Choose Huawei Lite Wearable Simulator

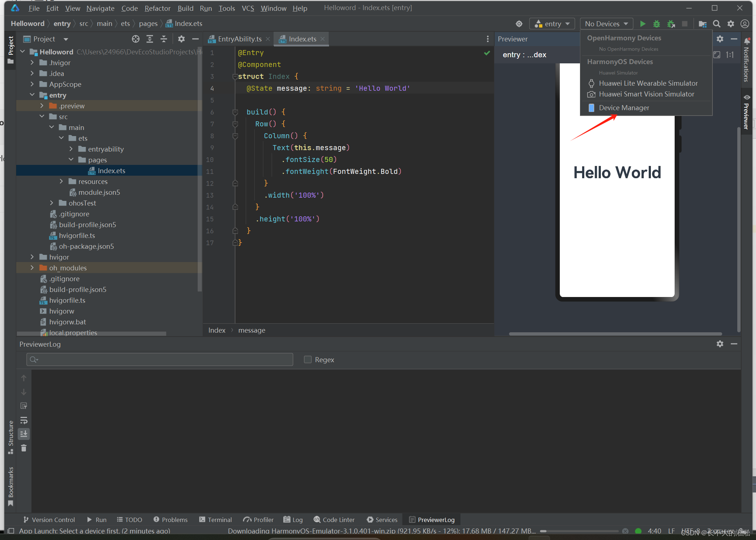(x=648, y=83)
